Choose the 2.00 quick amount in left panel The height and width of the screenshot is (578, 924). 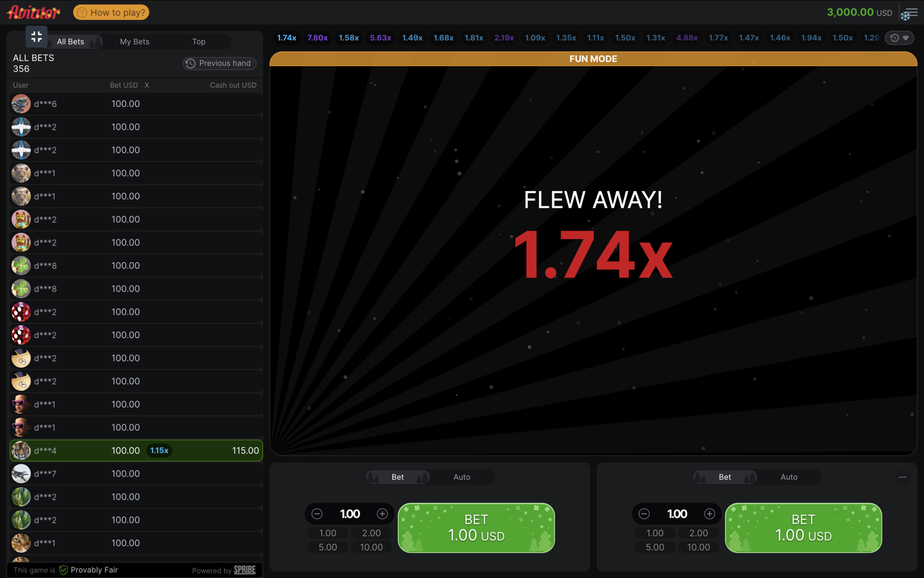(371, 534)
